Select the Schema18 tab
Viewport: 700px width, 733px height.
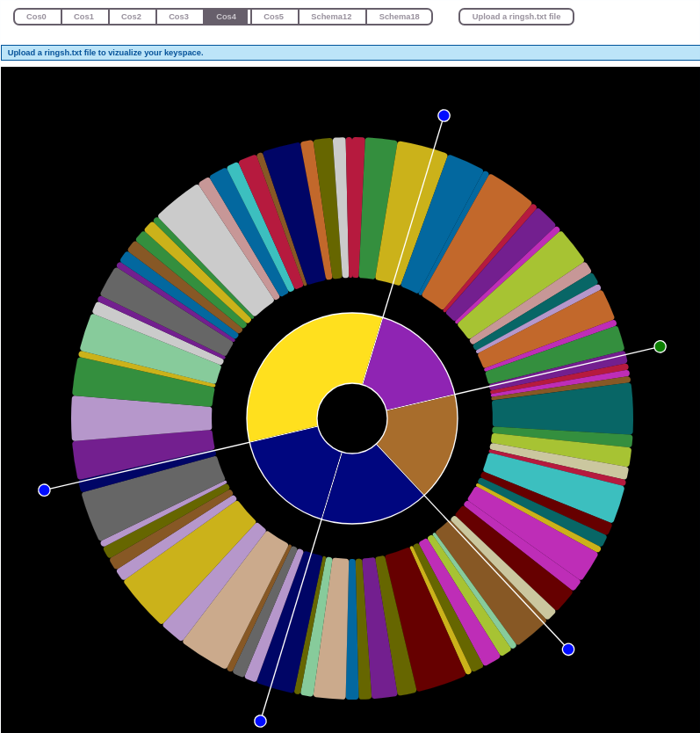pos(400,17)
